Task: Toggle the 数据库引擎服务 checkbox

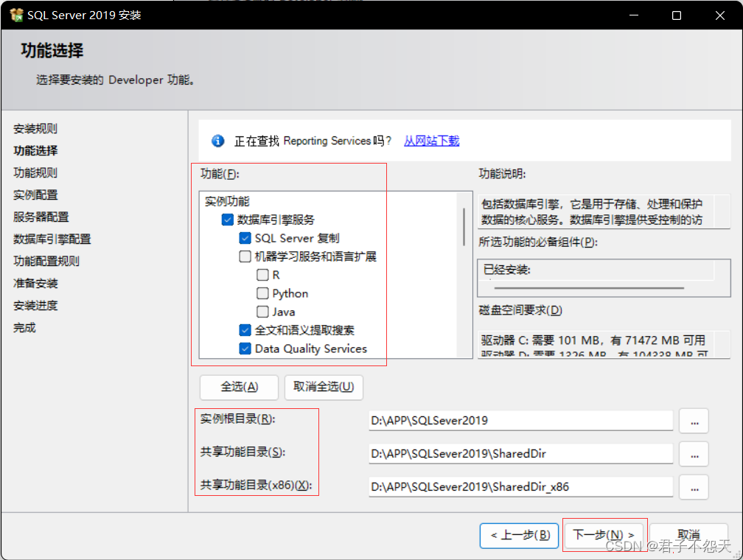Action: 228,220
